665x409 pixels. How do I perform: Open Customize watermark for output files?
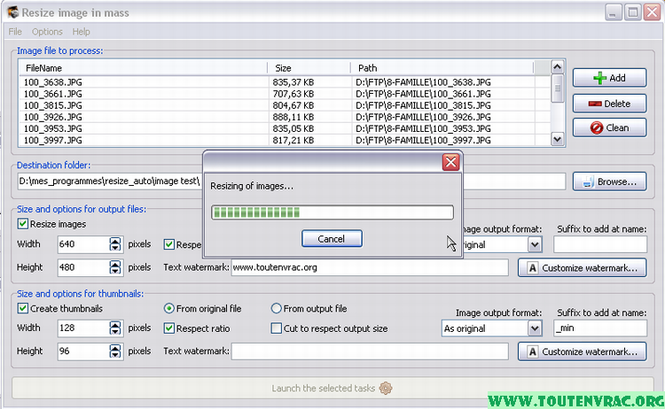[x=581, y=268]
